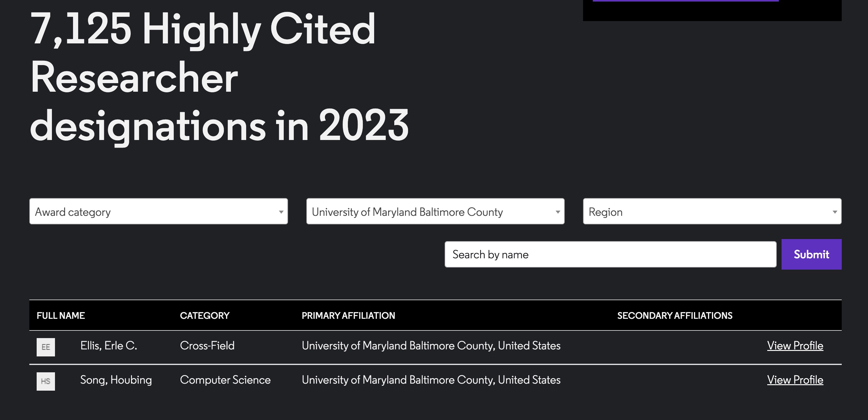Click the Cross-Field category cell
The width and height of the screenshot is (868, 420).
click(207, 346)
